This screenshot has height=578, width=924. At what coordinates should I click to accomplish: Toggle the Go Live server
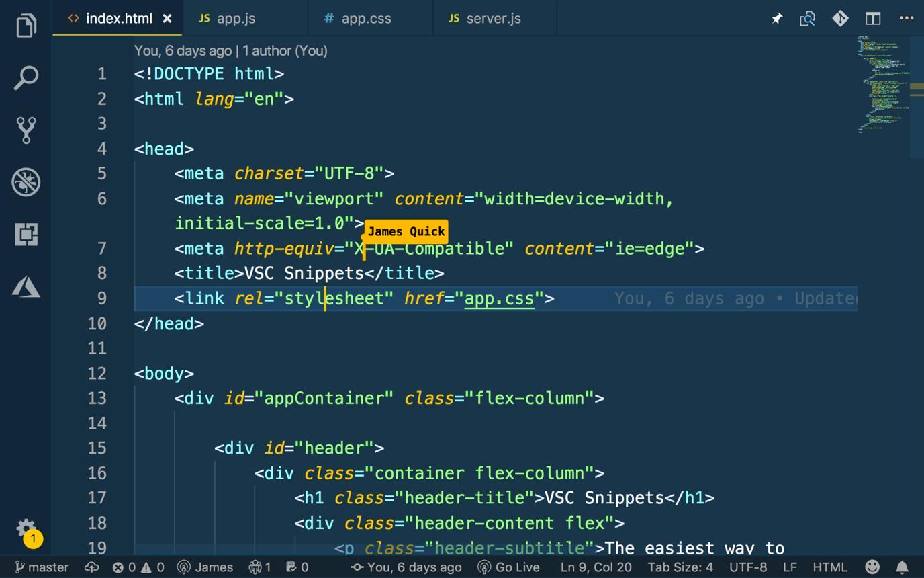509,567
